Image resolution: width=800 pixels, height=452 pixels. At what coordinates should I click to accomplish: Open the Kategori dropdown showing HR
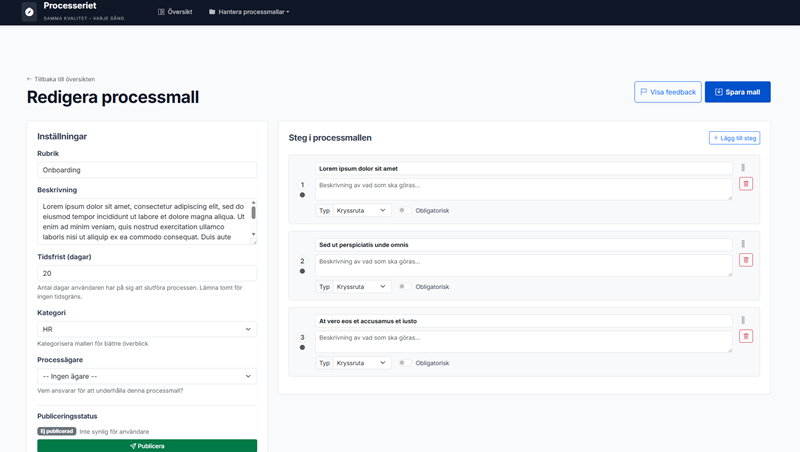point(147,329)
